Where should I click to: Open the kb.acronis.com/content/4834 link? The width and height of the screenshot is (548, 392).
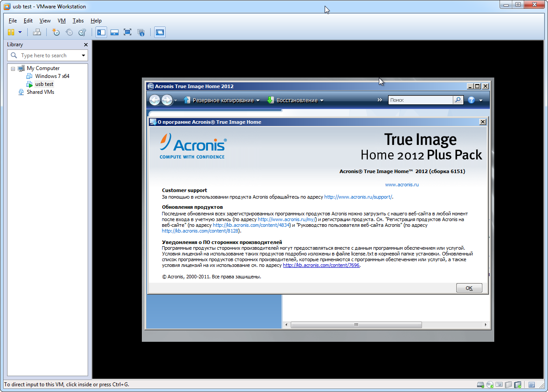pos(251,225)
